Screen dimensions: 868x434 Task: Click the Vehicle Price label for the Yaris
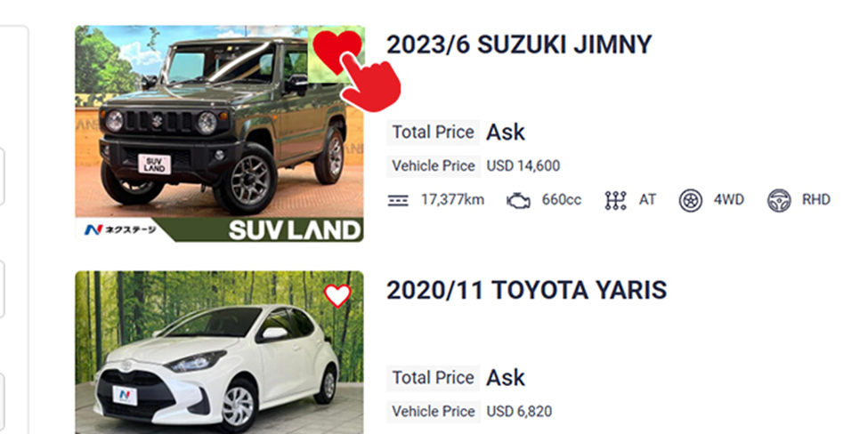click(x=434, y=412)
